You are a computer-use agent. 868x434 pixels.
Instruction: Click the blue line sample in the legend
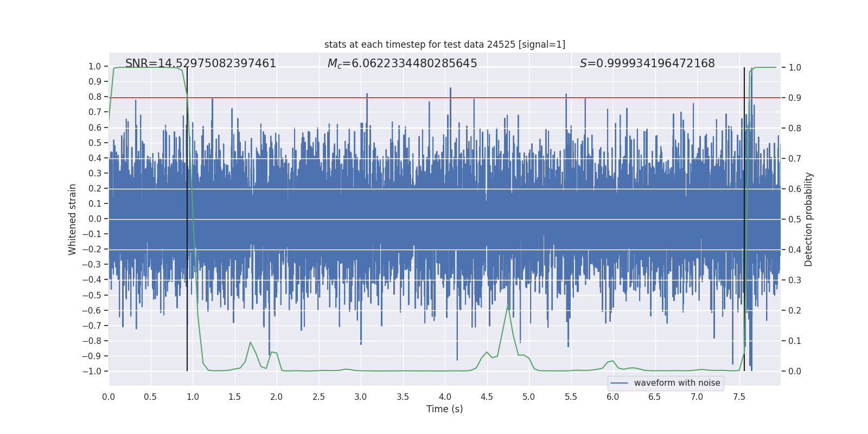(619, 383)
